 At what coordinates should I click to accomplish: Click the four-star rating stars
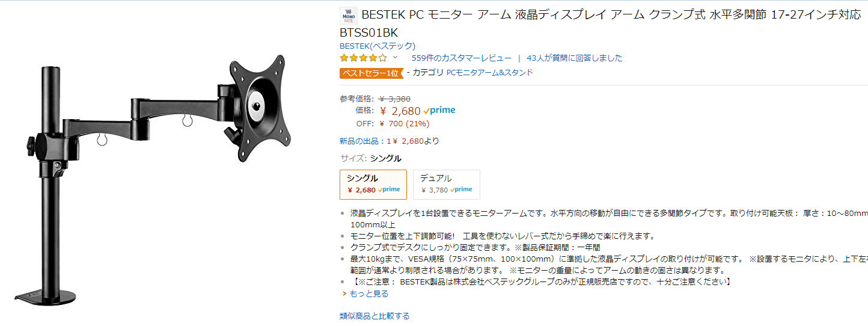click(363, 58)
